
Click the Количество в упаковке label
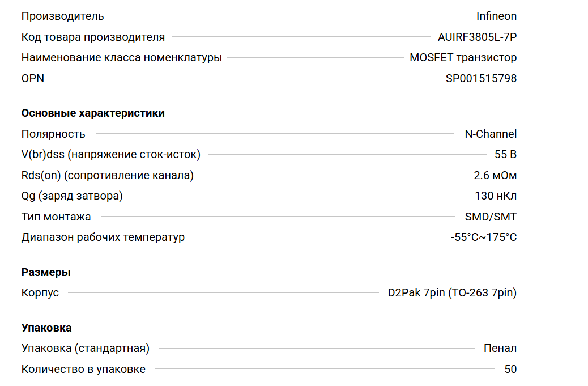coord(83,370)
